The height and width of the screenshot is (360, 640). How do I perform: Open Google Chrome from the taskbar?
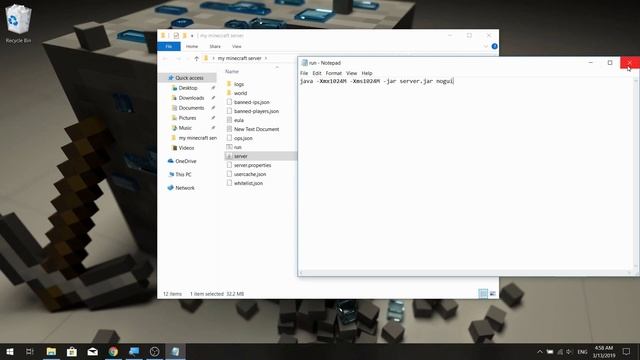(x=113, y=351)
